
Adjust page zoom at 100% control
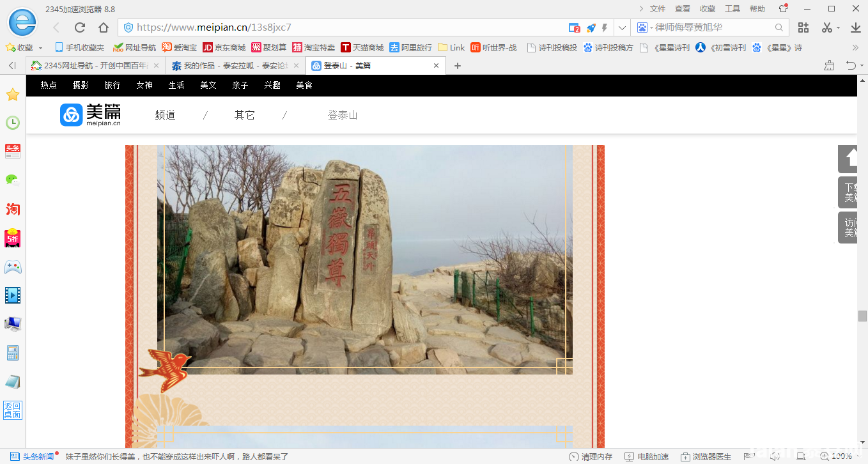(836, 456)
